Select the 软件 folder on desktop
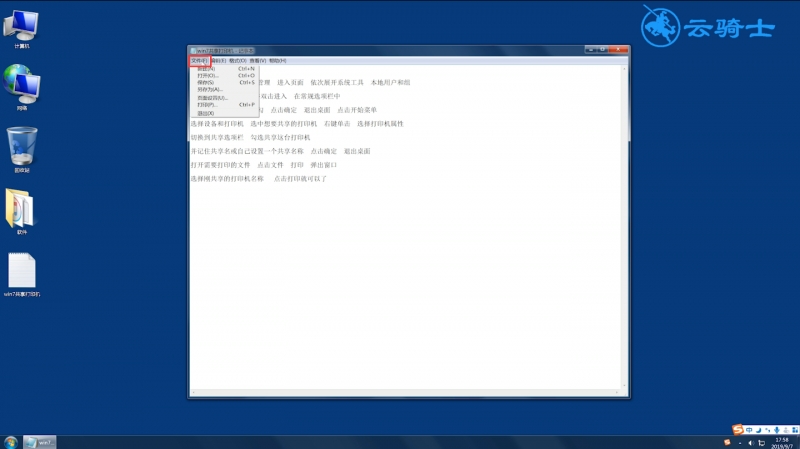This screenshot has width=800, height=449. 21,211
